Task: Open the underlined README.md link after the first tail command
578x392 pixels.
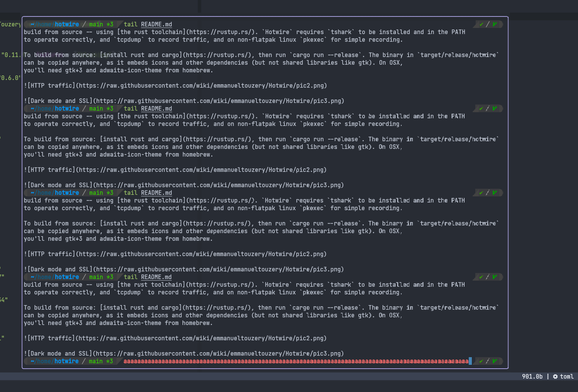Action: pos(156,24)
